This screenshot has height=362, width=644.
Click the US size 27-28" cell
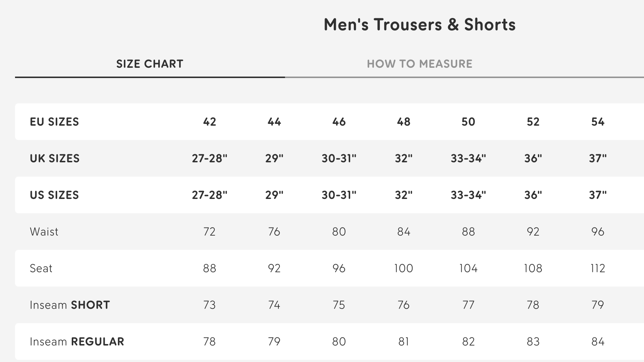pyautogui.click(x=210, y=195)
